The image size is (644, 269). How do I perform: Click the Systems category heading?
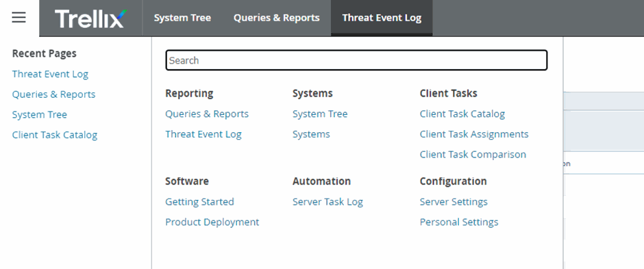pos(312,94)
